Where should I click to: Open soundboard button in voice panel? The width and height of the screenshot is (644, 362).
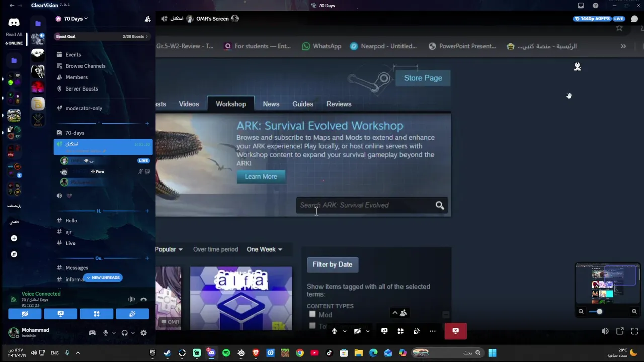(132, 314)
